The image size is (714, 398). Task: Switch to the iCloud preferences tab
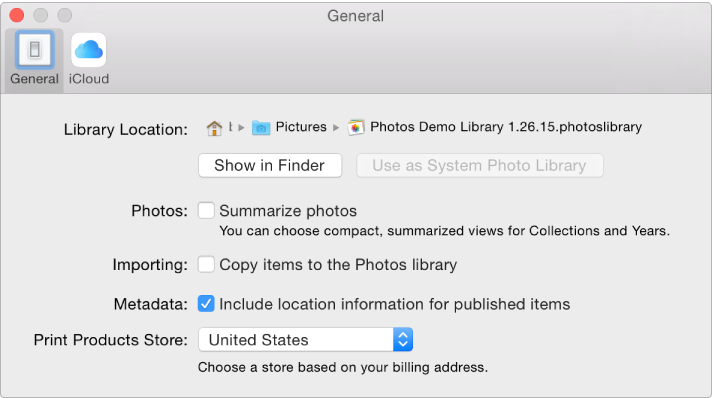89,59
